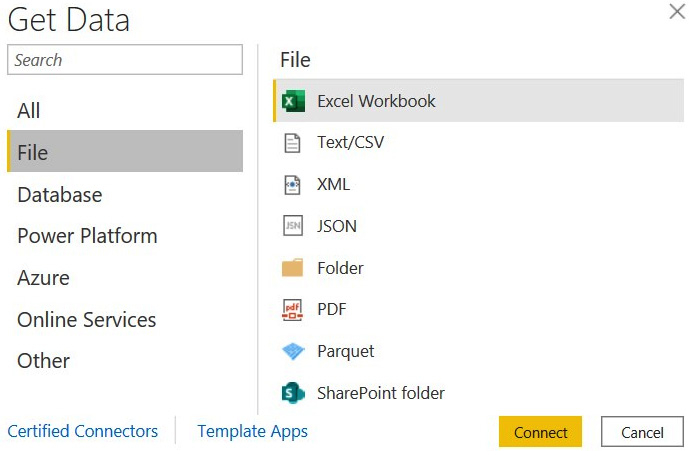Open the Certified Connectors link
This screenshot has width=689, height=451.
[x=83, y=431]
